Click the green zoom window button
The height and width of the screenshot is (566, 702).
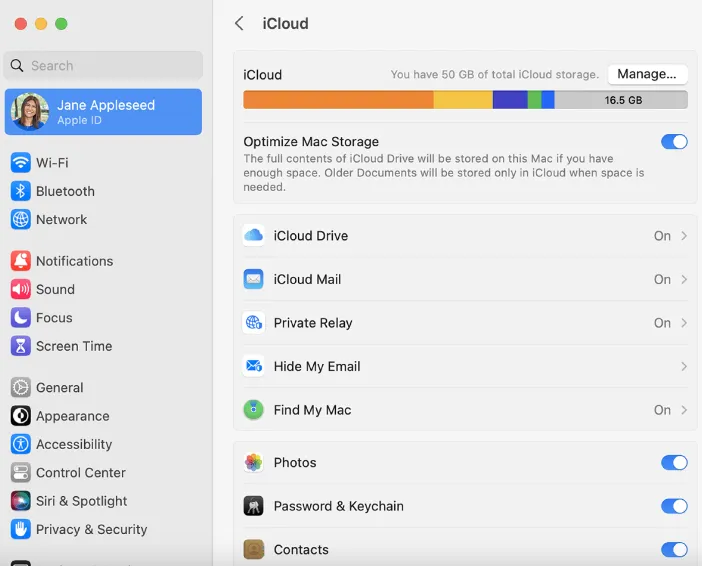point(61,23)
